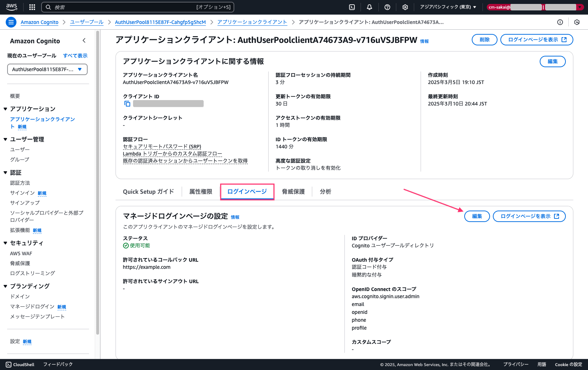Collapse the 認証 section
This screenshot has width=588, height=370.
point(5,173)
